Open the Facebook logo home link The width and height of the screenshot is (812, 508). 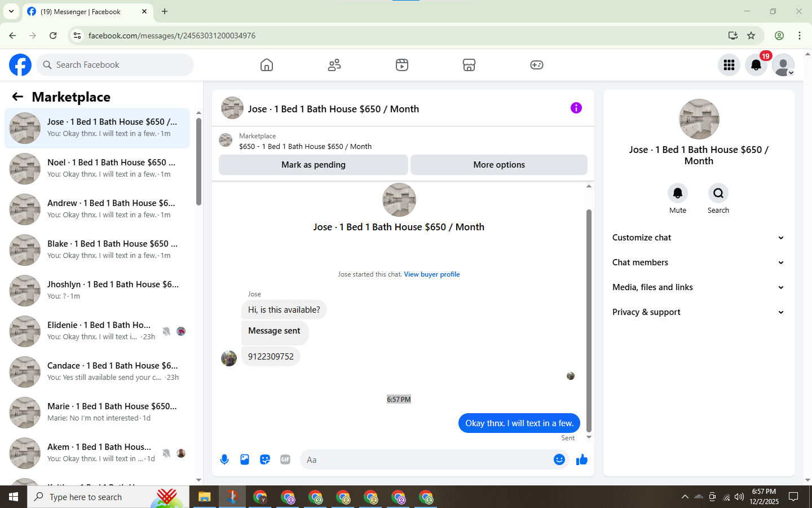coord(20,65)
